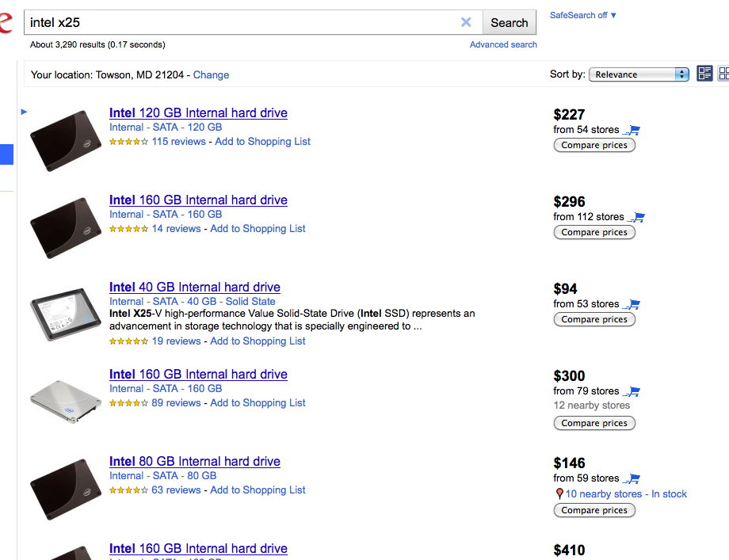Click the star rating for 40 GB drive
The width and height of the screenshot is (729, 560).
[129, 341]
